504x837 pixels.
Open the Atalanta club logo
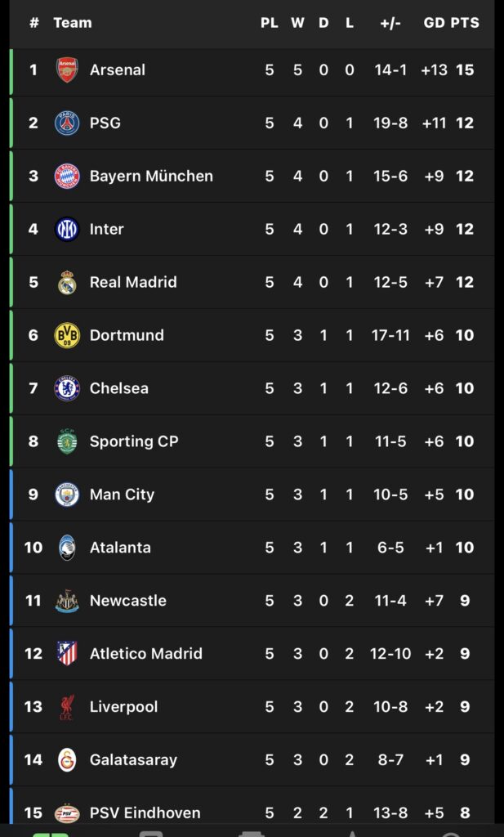click(67, 548)
